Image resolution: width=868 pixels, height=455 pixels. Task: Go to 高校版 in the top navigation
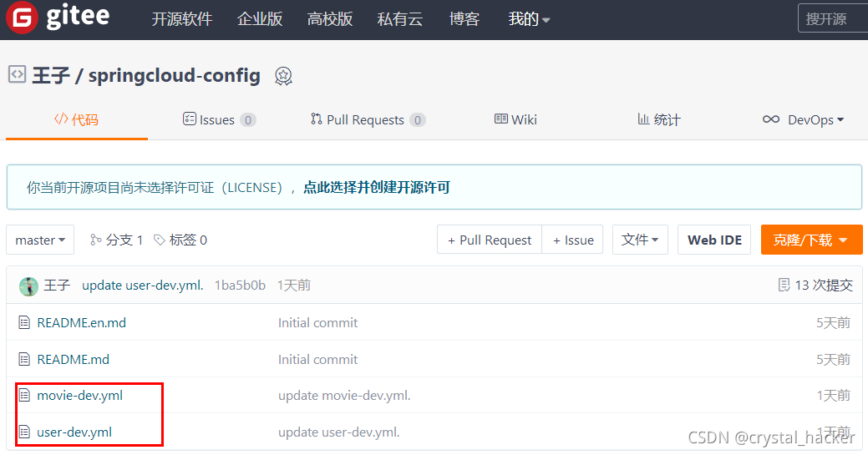(330, 19)
